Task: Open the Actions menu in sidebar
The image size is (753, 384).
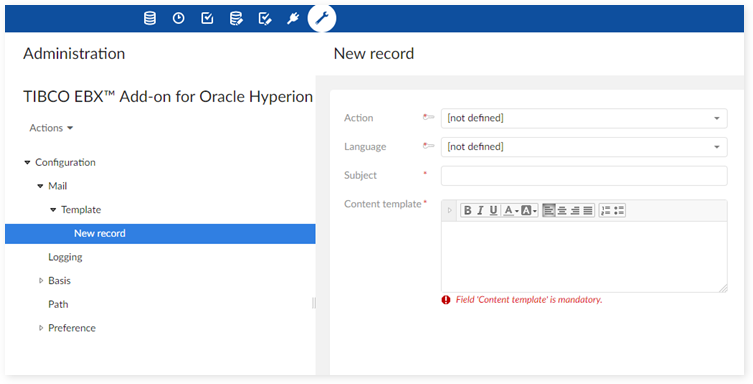Action: 51,128
